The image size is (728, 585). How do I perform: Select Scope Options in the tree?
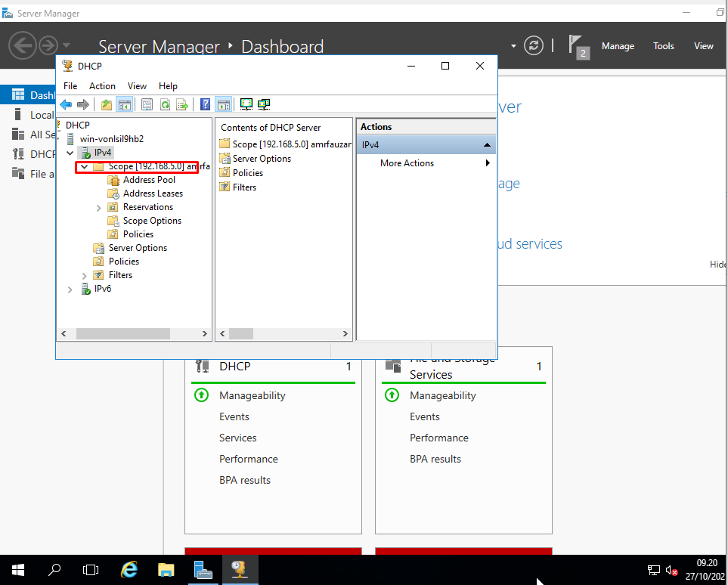(152, 221)
